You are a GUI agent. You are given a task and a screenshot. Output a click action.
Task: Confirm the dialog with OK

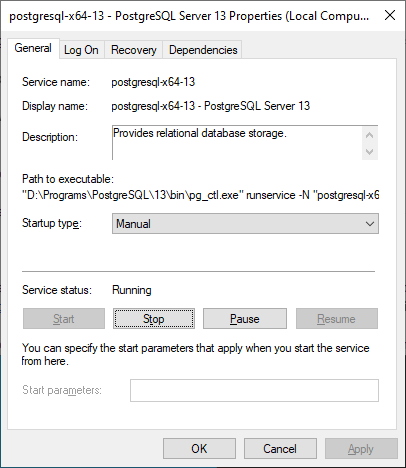[199, 449]
